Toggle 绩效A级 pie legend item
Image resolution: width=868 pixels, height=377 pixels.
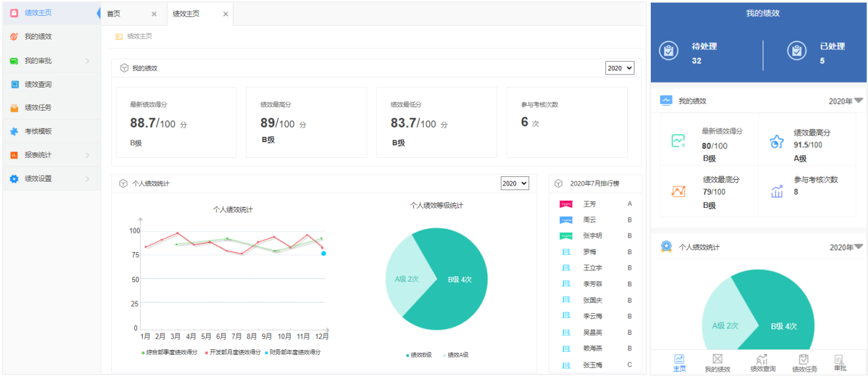[455, 355]
